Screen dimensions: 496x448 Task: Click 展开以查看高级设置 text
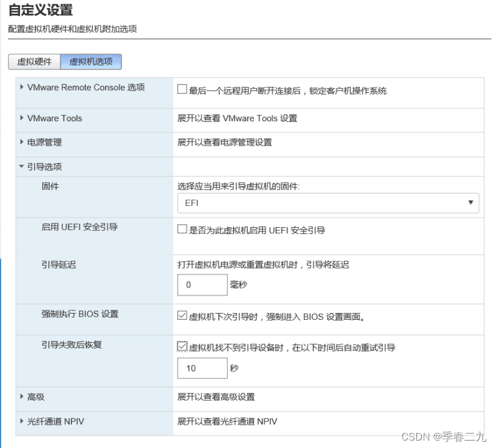(x=216, y=397)
